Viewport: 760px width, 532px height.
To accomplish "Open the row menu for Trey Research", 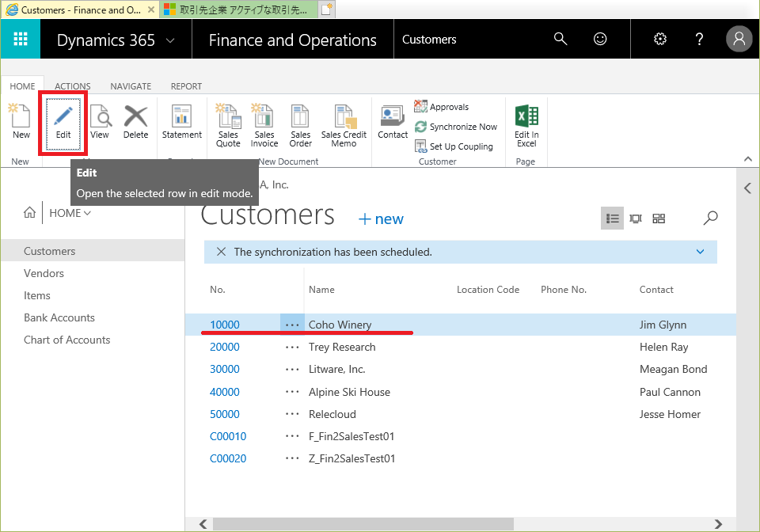I will click(x=292, y=347).
